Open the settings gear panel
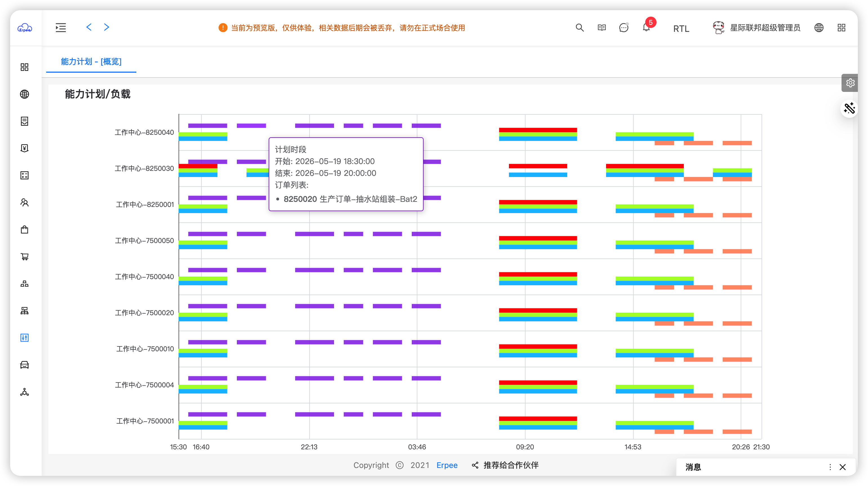The width and height of the screenshot is (868, 486). (x=850, y=83)
